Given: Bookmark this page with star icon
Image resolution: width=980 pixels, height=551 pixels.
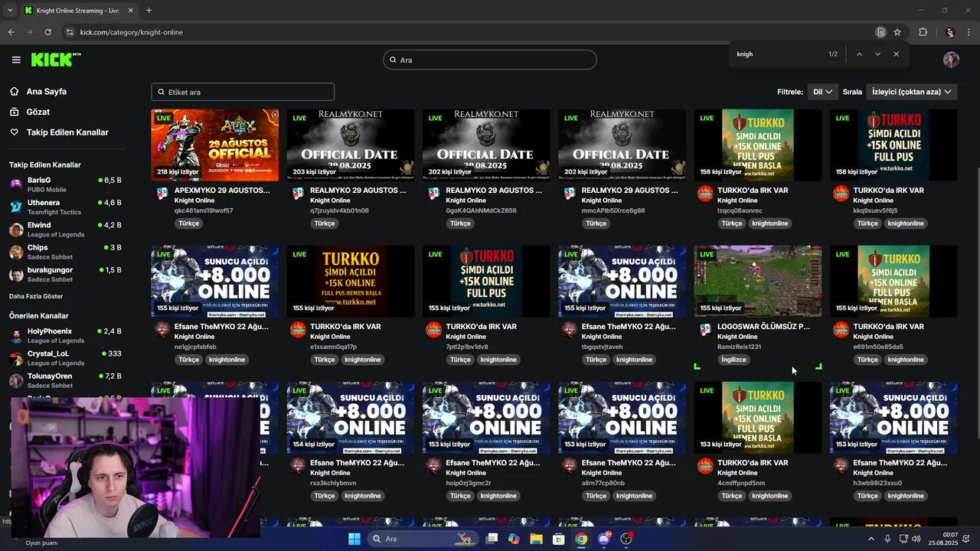Looking at the screenshot, I should [897, 32].
